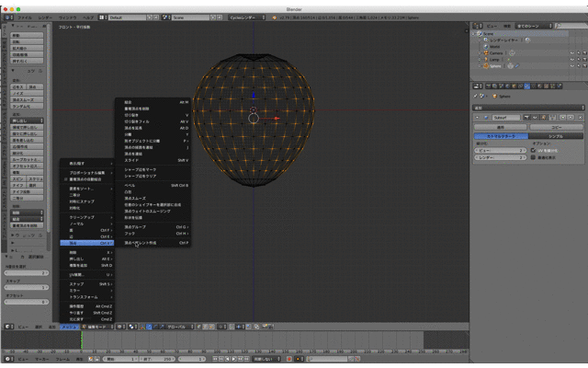Open the Add Modifier dropdown

(528, 107)
